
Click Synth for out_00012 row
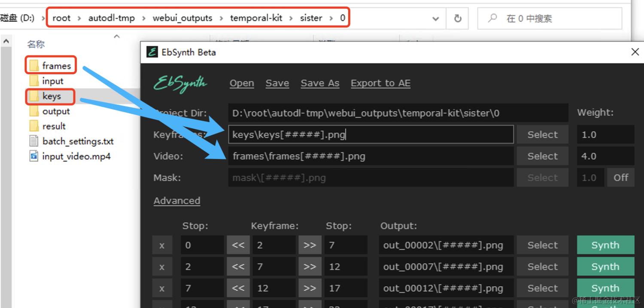click(x=605, y=288)
